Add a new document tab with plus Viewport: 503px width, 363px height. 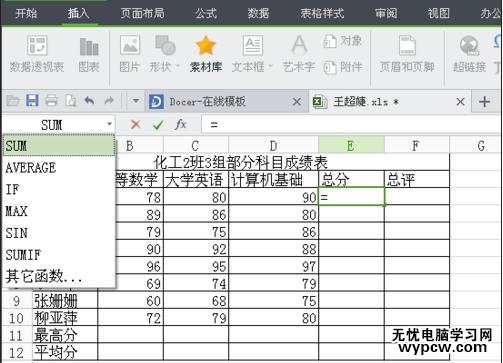point(484,101)
